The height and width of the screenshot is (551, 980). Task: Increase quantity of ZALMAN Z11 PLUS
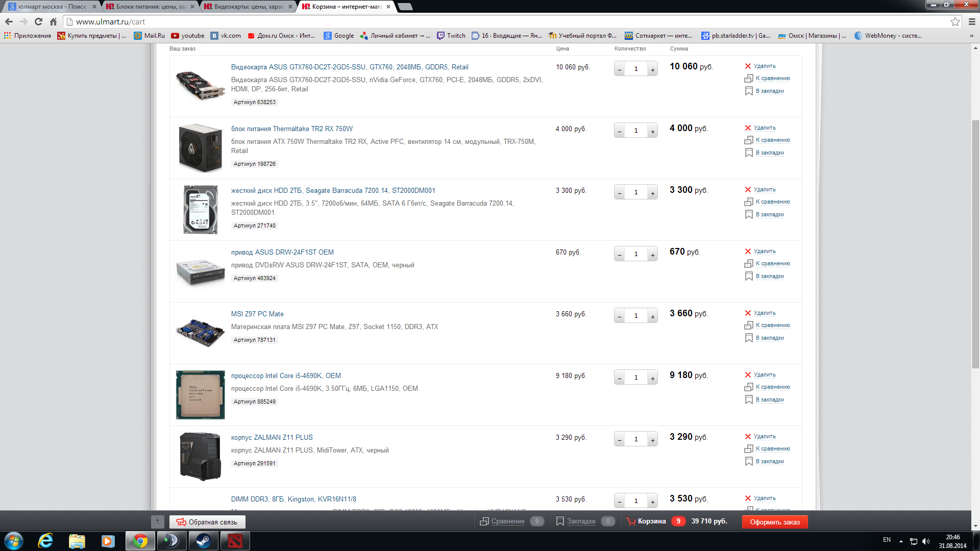click(652, 440)
